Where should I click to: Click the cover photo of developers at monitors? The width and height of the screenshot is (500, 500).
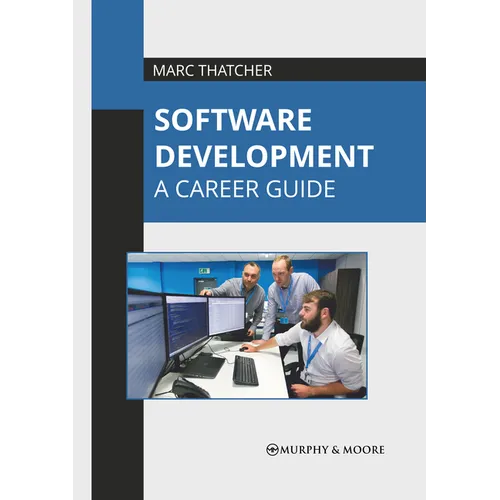click(x=247, y=326)
